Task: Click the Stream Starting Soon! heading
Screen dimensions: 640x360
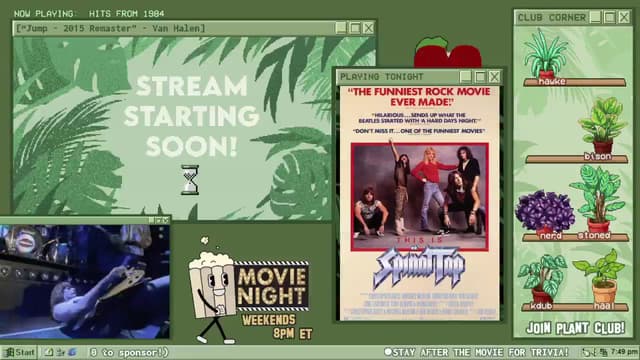Action: 191,116
